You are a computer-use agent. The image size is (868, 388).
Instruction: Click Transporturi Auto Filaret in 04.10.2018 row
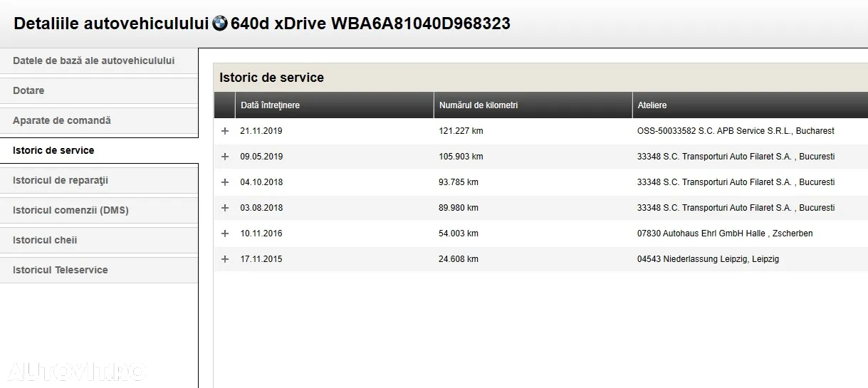tap(736, 182)
